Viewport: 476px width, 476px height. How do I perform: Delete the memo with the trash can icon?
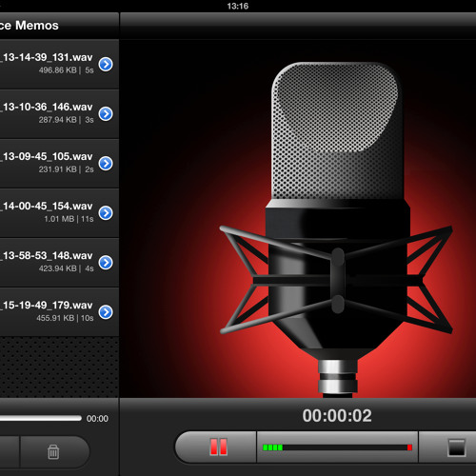53,451
